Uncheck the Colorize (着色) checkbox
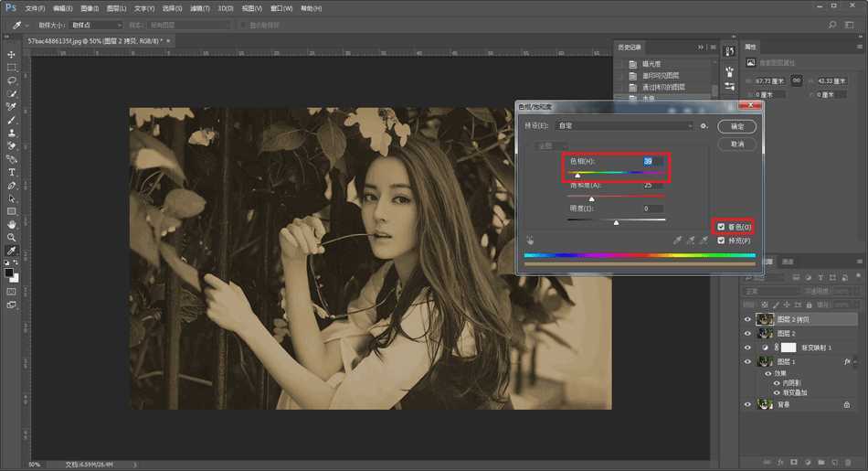 pyautogui.click(x=722, y=227)
